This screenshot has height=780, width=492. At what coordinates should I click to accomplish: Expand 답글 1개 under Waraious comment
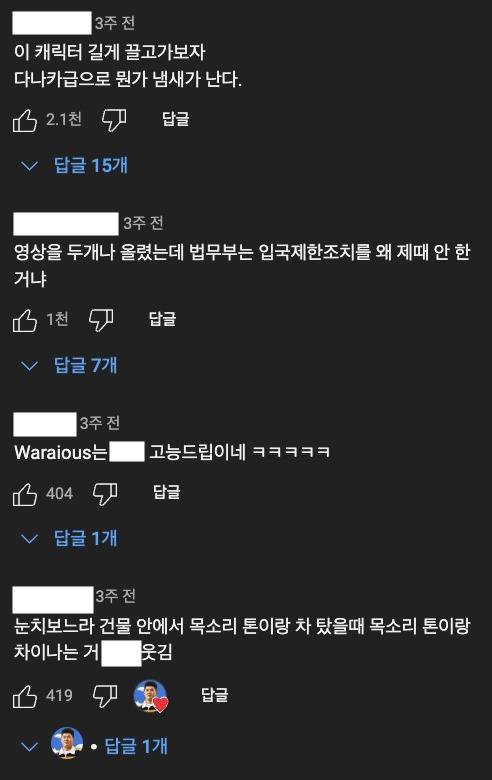(69, 538)
